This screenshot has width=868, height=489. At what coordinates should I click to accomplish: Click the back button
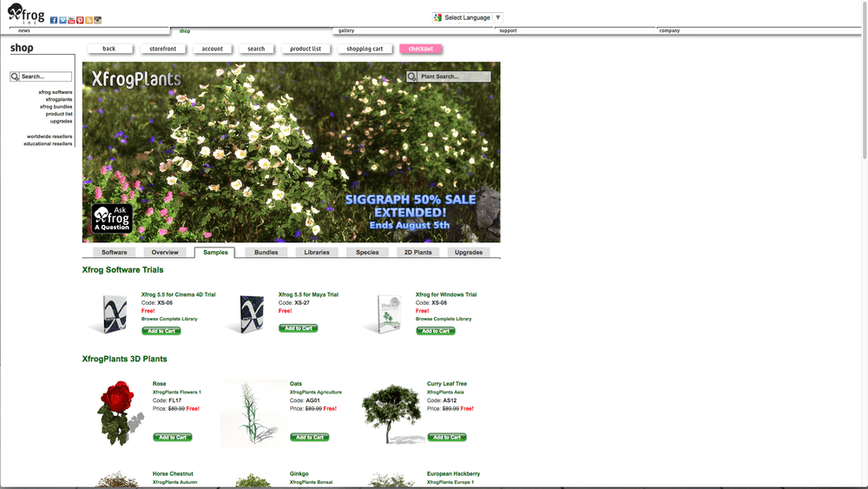tap(109, 49)
